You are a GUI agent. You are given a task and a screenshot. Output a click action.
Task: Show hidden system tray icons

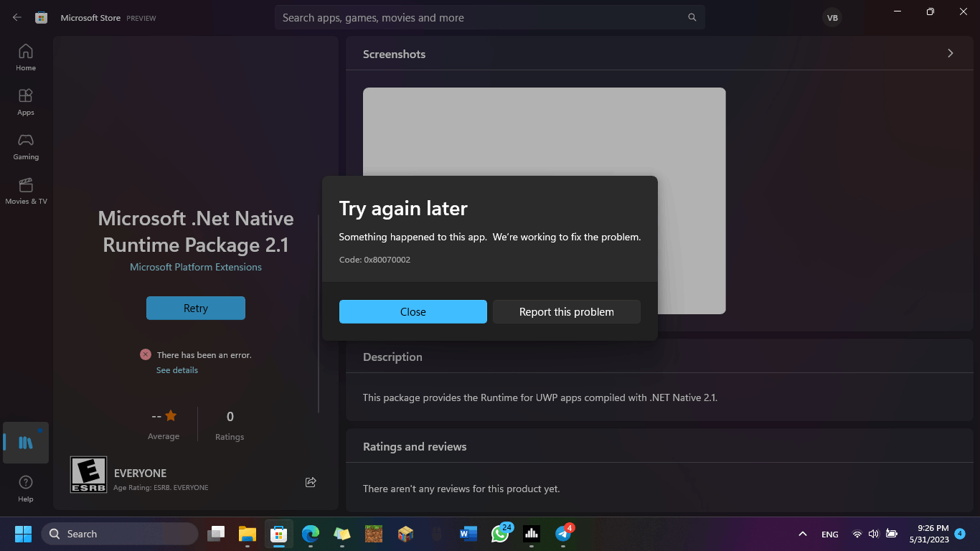(x=802, y=534)
